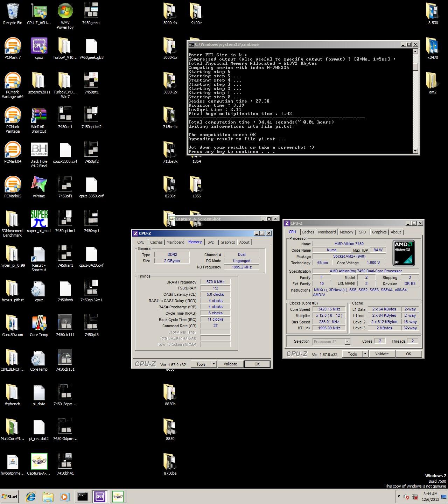This screenshot has height=504, width=448.
Task: Launch GPU-Z ASUS desktop shortcut
Action: tap(39, 14)
